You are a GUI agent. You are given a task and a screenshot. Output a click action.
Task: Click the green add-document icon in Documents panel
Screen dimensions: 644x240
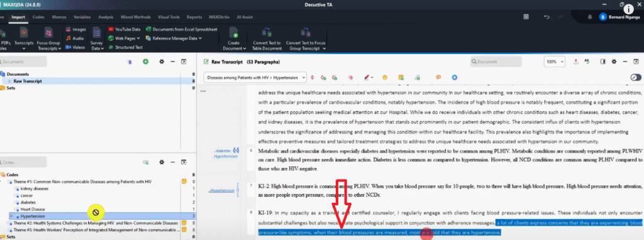tap(146, 61)
